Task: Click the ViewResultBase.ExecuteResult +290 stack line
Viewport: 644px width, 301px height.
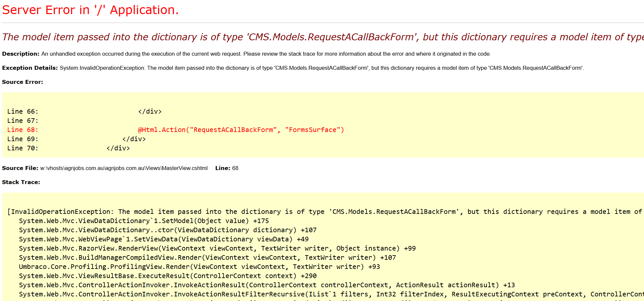Action: point(168,276)
